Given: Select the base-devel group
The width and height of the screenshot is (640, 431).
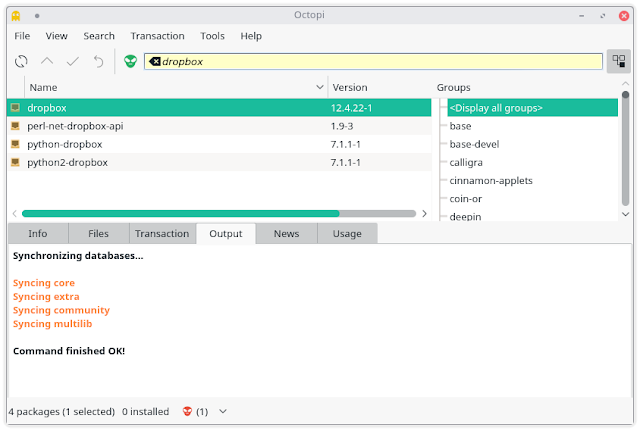Looking at the screenshot, I should coord(474,144).
